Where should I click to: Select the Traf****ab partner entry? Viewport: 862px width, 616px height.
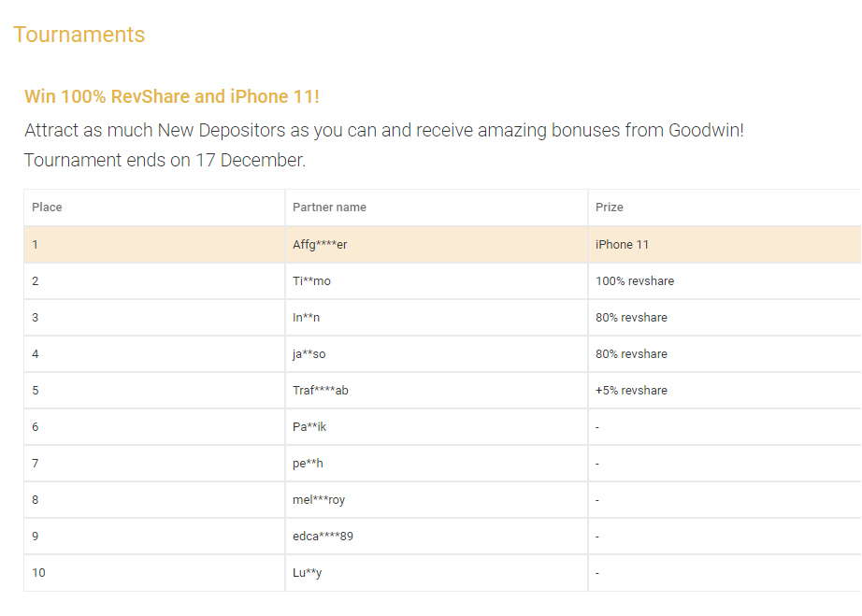coord(320,391)
